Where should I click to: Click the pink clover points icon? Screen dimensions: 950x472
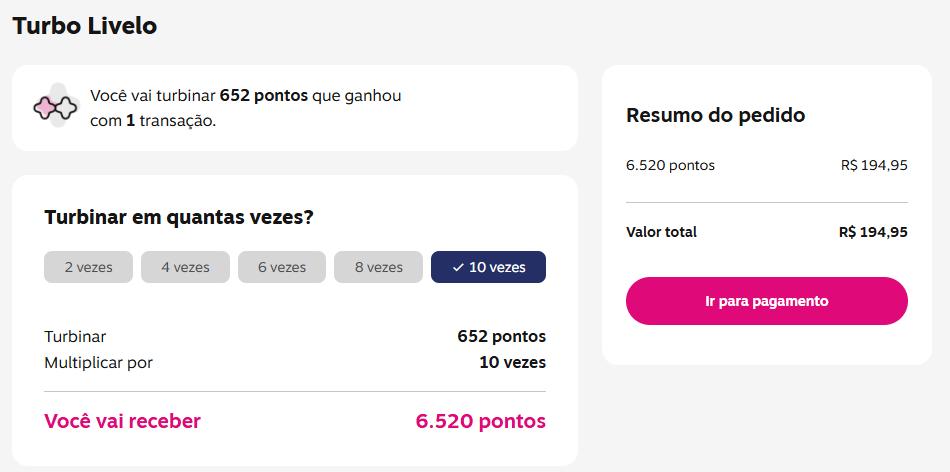point(56,107)
